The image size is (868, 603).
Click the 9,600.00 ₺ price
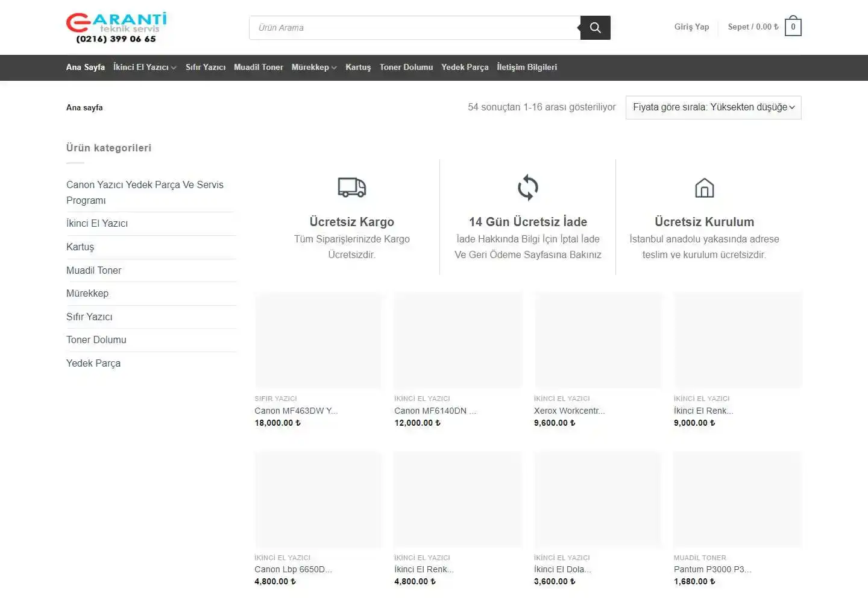click(555, 423)
